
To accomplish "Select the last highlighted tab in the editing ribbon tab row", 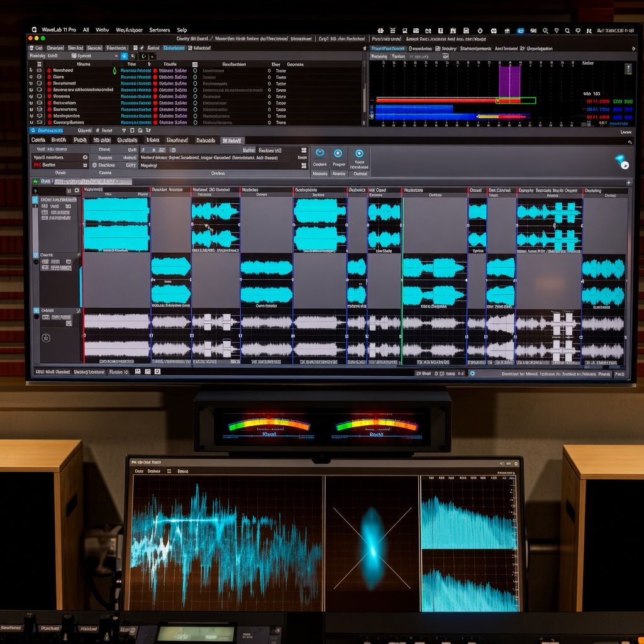I will (x=233, y=140).
